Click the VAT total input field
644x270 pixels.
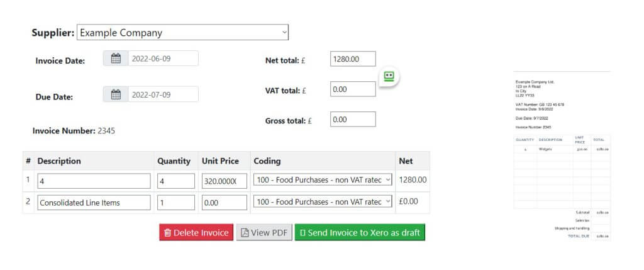[353, 89]
